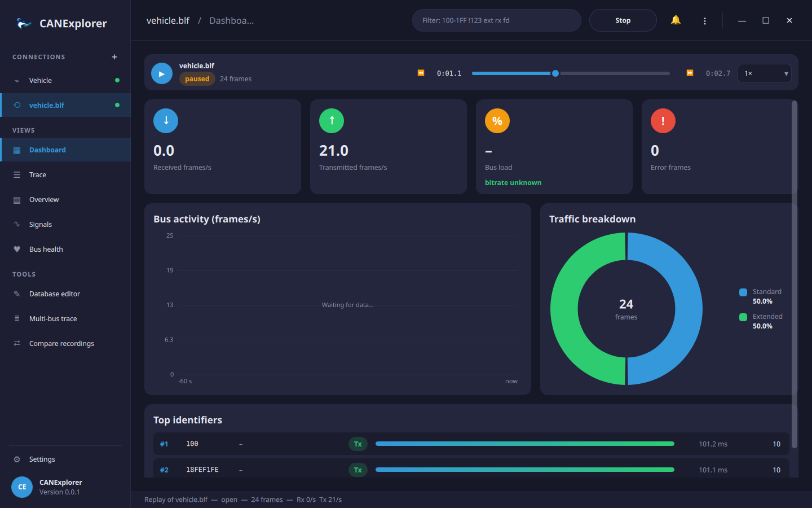Open Settings in the sidebar

pyautogui.click(x=65, y=459)
